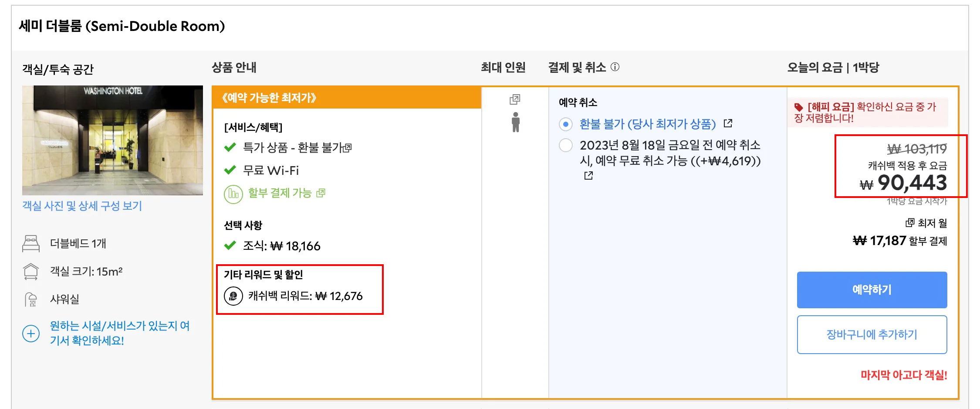
Task: Click the info icon next to '결제 및 취소'
Action: tap(615, 67)
